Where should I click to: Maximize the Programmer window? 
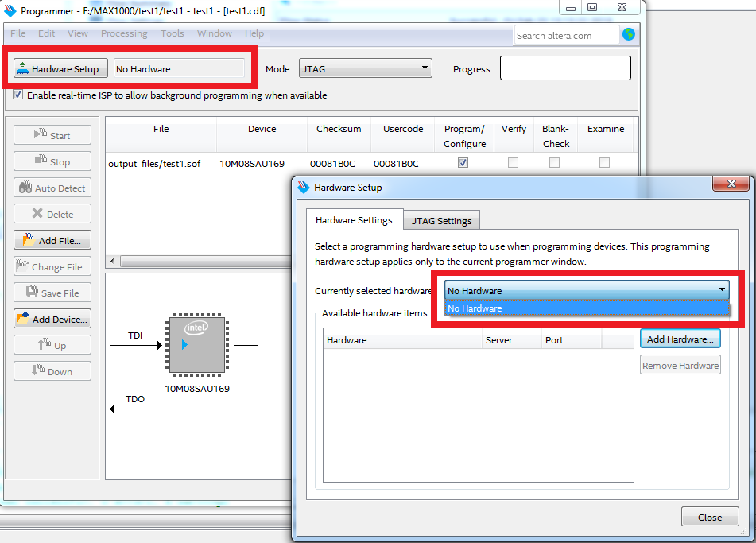click(592, 7)
